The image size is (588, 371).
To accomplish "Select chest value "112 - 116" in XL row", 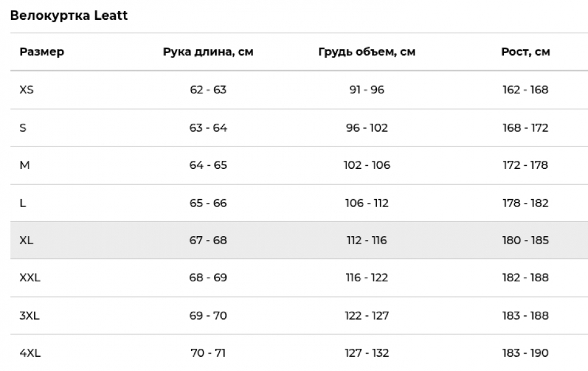I will [366, 241].
